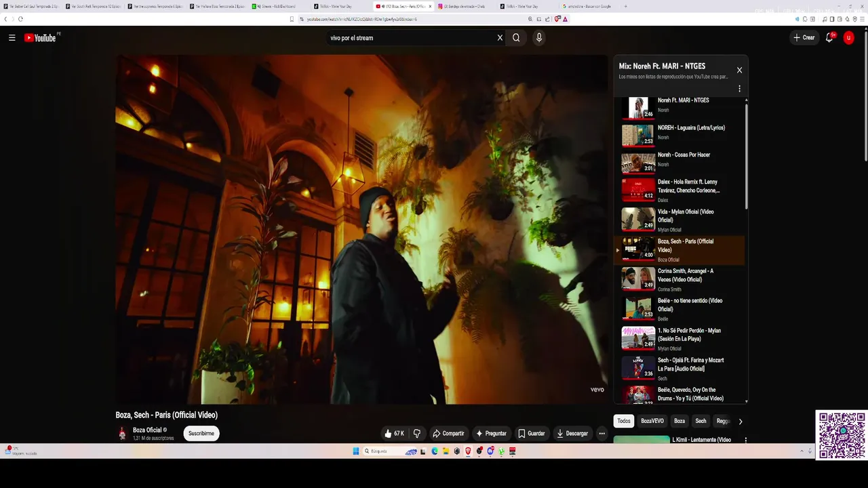
Task: Show more filter chips with right arrow
Action: [741, 422]
